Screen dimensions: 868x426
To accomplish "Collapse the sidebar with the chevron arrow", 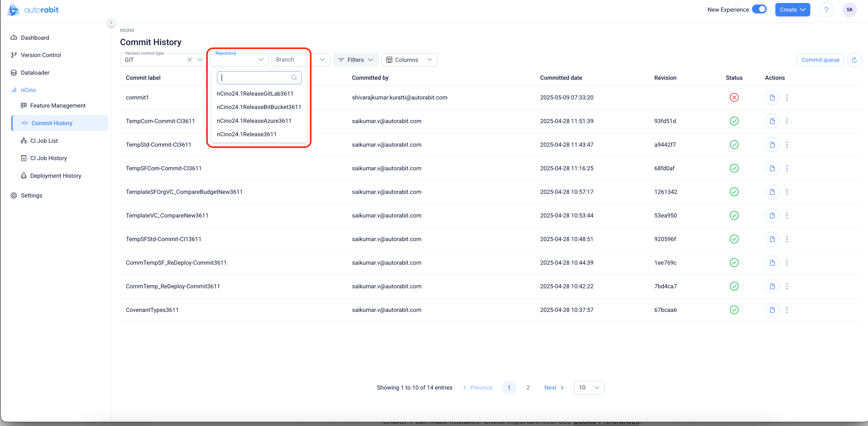I will (x=111, y=23).
